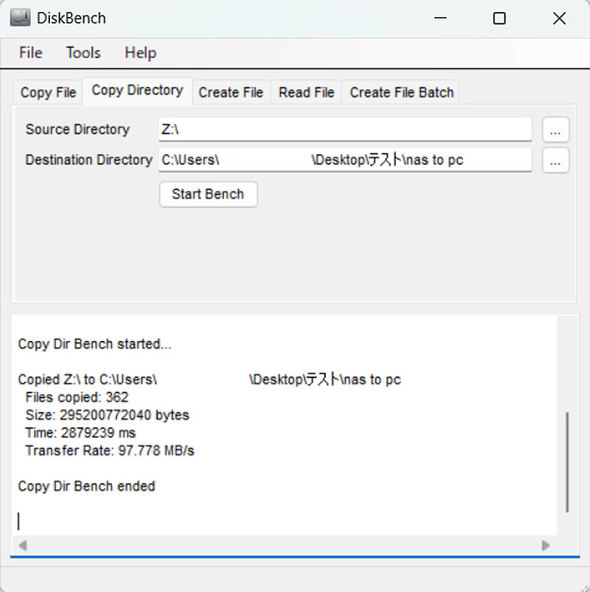
Task: Browse for the Source Directory folder
Action: tap(555, 130)
